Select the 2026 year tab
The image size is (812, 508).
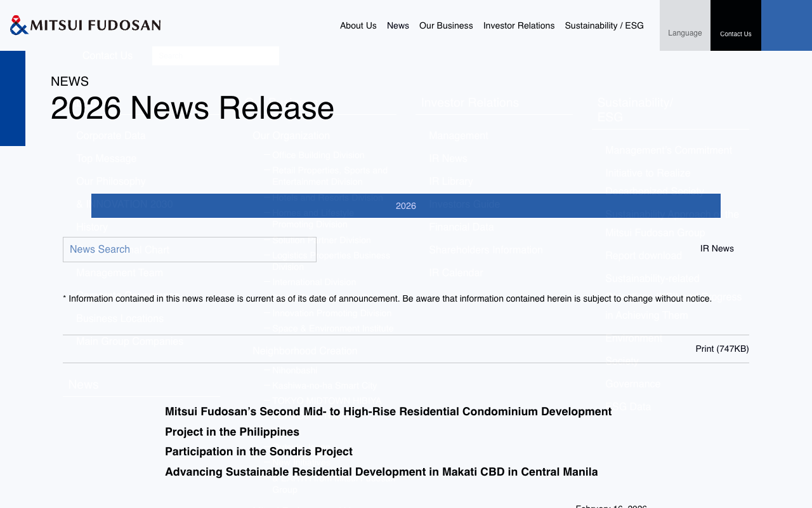(x=406, y=206)
